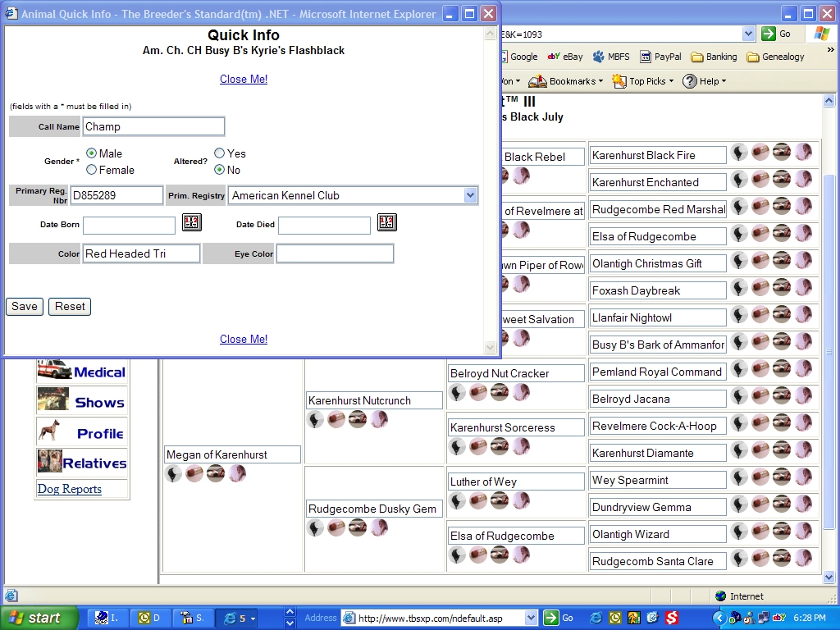The width and height of the screenshot is (840, 630).
Task: Open the Date Born calendar picker
Action: tap(191, 222)
